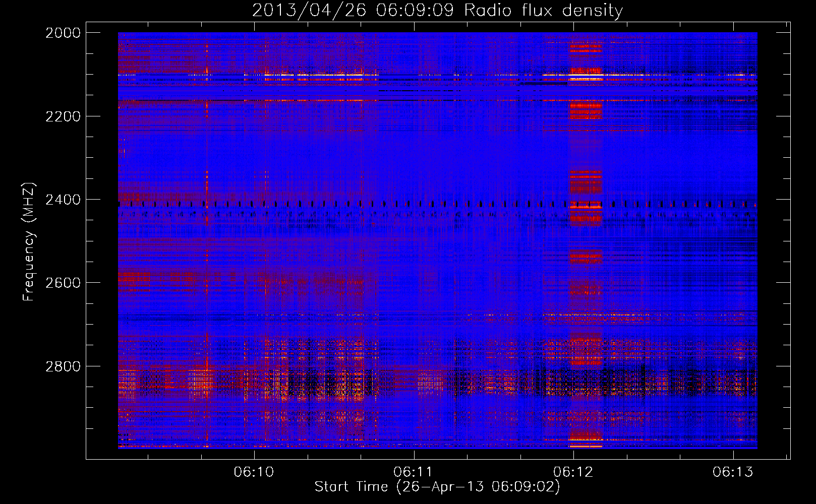The height and width of the screenshot is (504, 816).
Task: Click the frequency tick label "2400"
Action: click(x=63, y=200)
